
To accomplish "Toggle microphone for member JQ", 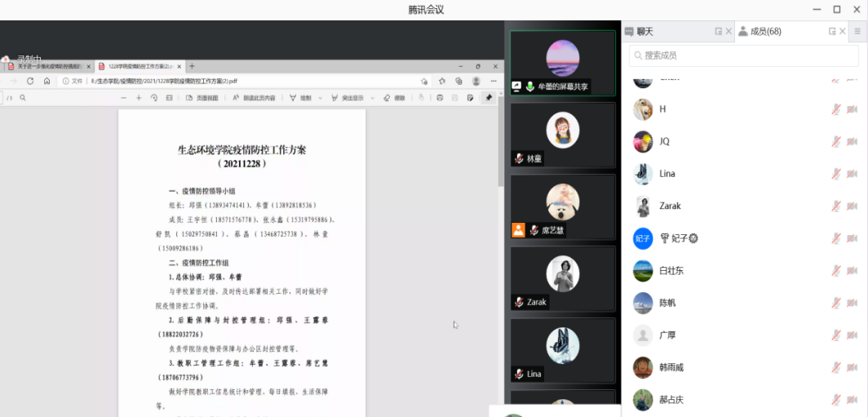I will 836,141.
